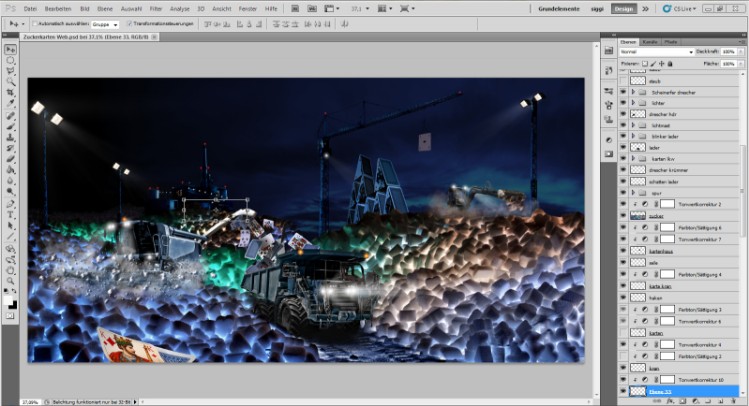Click the Design workspace button

tap(623, 8)
